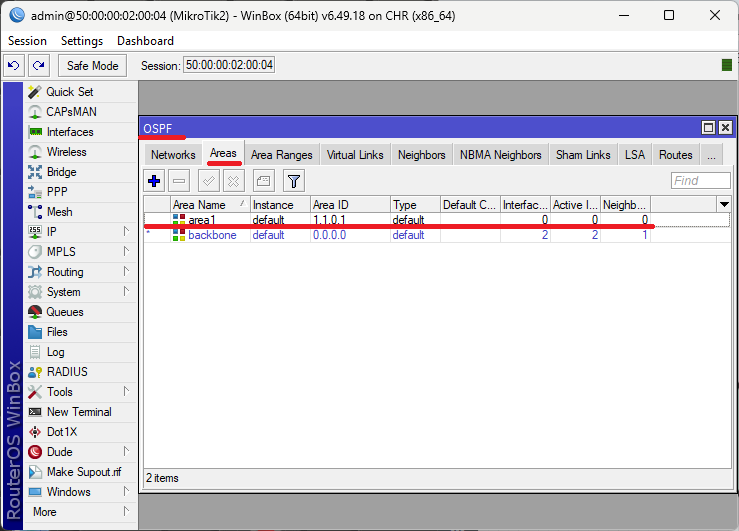This screenshot has height=531, width=739.
Task: Click the Undo arrow icon
Action: pos(14,66)
